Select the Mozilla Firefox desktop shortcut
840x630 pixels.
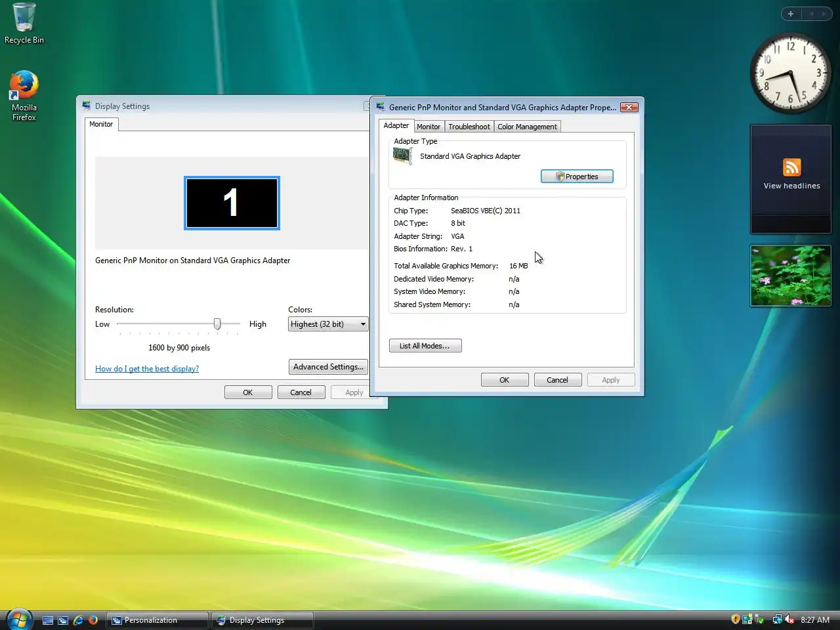[x=24, y=96]
